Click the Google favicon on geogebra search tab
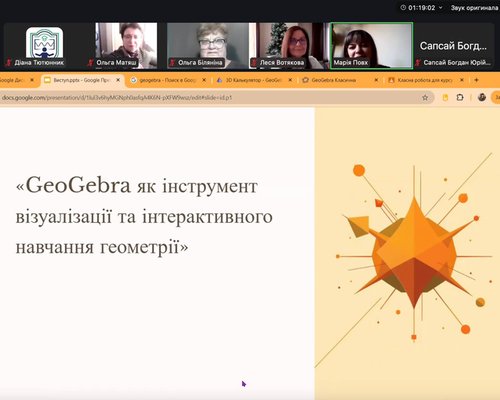500x400 pixels. pyautogui.click(x=134, y=80)
